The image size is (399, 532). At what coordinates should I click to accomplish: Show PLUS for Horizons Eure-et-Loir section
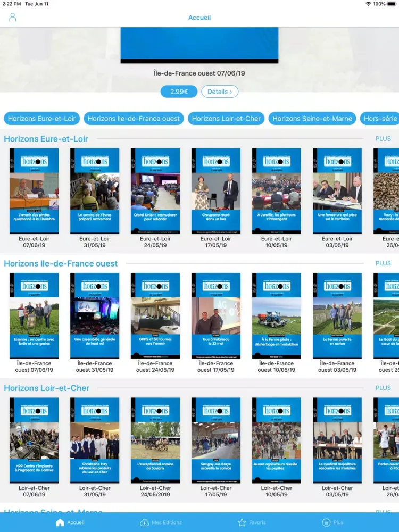coord(383,139)
